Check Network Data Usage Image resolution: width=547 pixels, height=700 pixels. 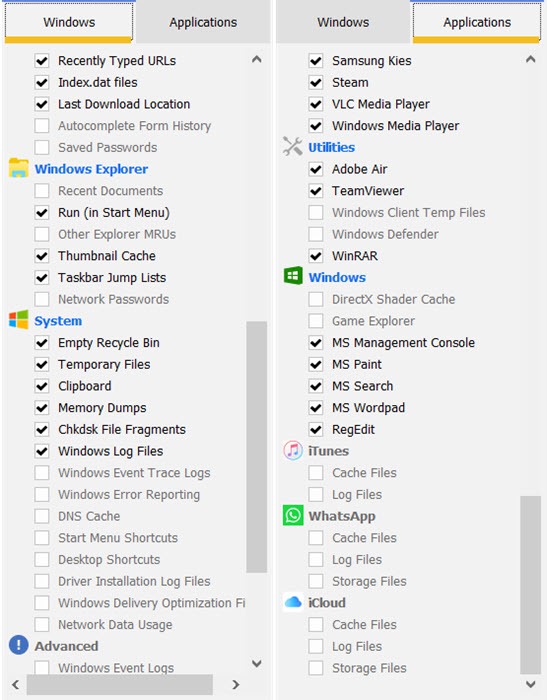pyautogui.click(x=42, y=625)
